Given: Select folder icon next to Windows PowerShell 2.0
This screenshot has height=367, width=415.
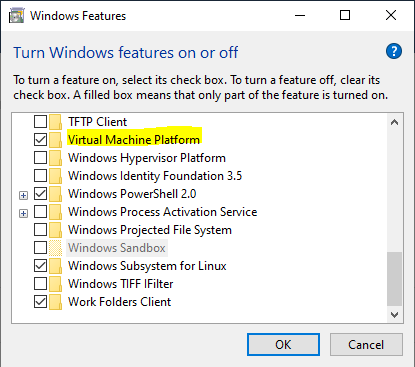Looking at the screenshot, I should pyautogui.click(x=55, y=194).
